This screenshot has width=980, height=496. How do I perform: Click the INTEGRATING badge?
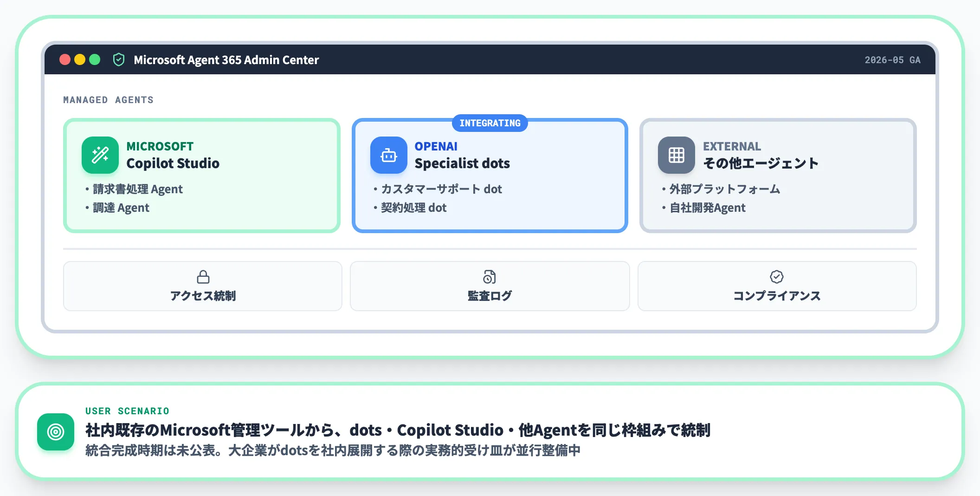(490, 123)
